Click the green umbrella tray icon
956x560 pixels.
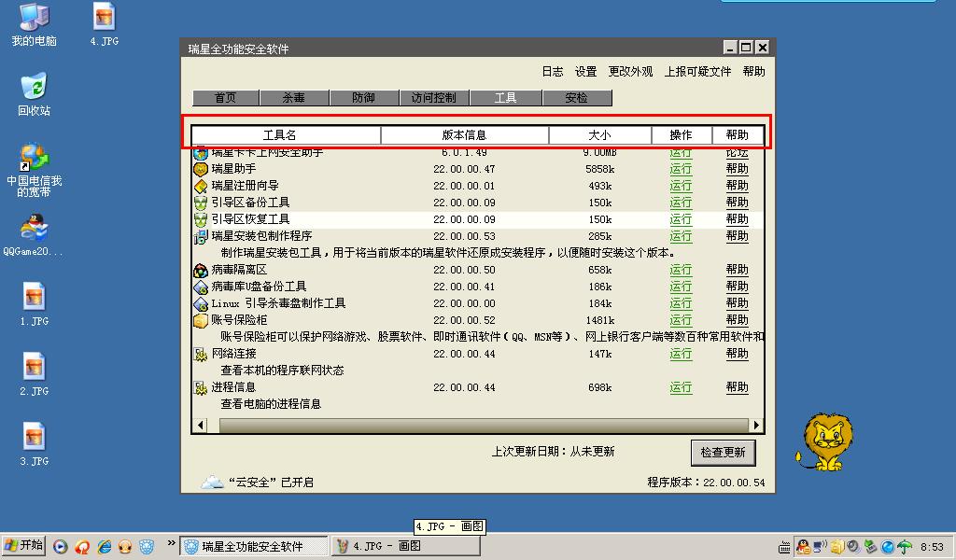tap(905, 547)
